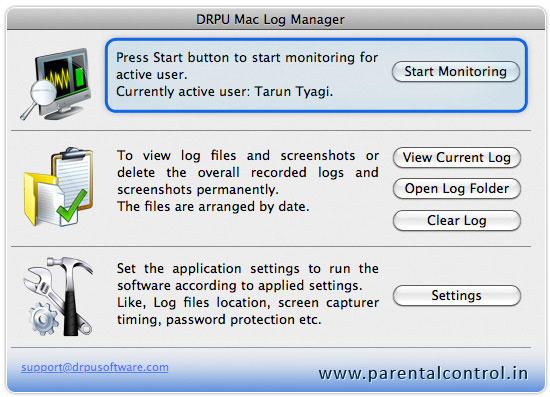Click the green checkmark on log icon

tap(72, 206)
